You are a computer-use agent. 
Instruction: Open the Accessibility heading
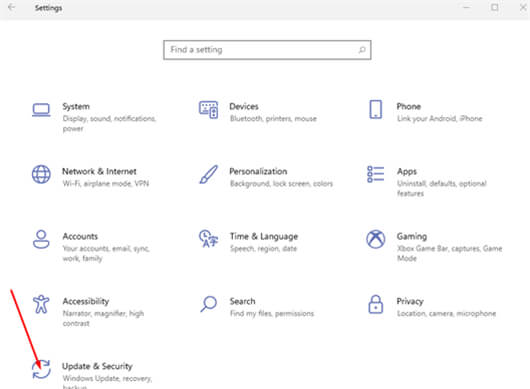pyautogui.click(x=86, y=301)
